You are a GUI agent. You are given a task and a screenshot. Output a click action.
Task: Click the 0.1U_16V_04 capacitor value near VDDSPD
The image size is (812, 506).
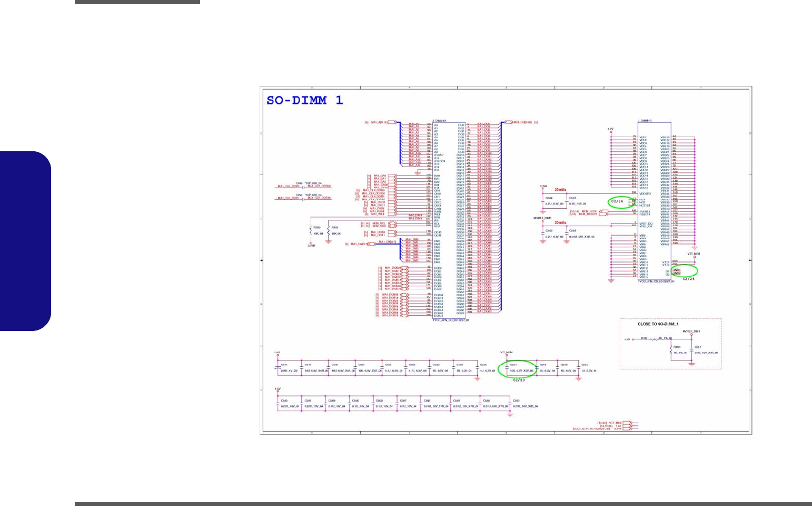click(578, 203)
